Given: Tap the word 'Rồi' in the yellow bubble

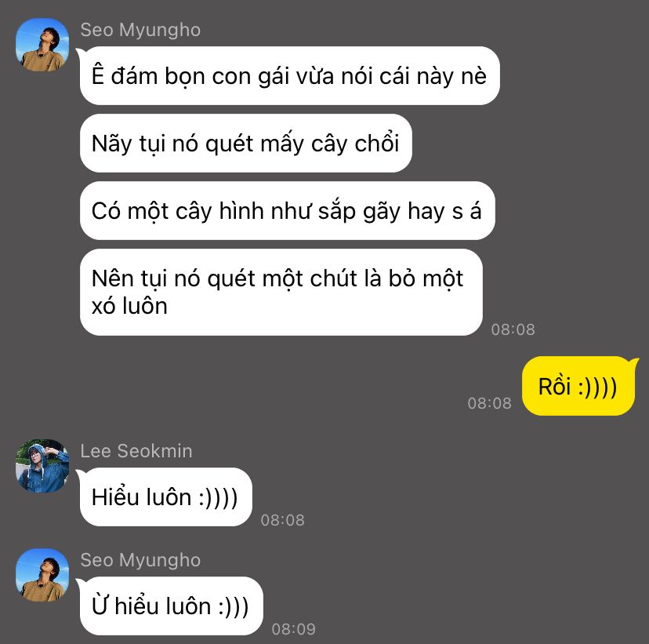Looking at the screenshot, I should [x=555, y=386].
